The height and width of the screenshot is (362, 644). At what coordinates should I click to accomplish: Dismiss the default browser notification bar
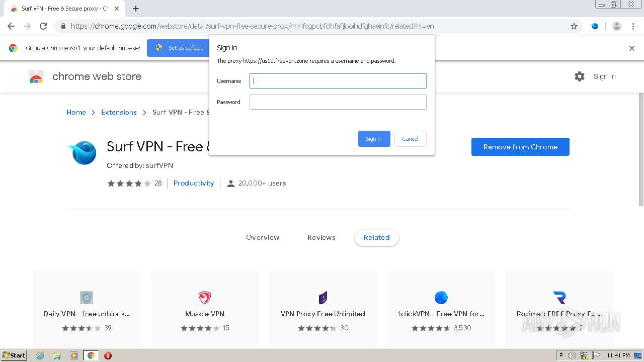coord(632,48)
